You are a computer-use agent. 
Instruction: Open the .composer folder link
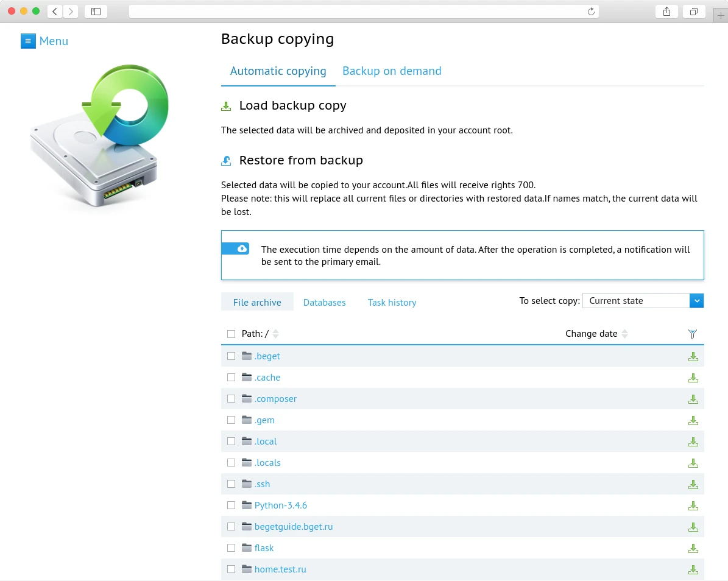pyautogui.click(x=275, y=398)
